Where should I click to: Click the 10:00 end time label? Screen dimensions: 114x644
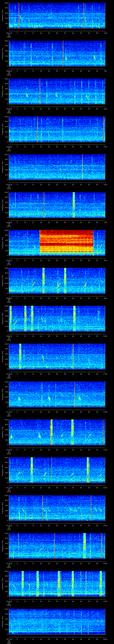click(x=105, y=336)
